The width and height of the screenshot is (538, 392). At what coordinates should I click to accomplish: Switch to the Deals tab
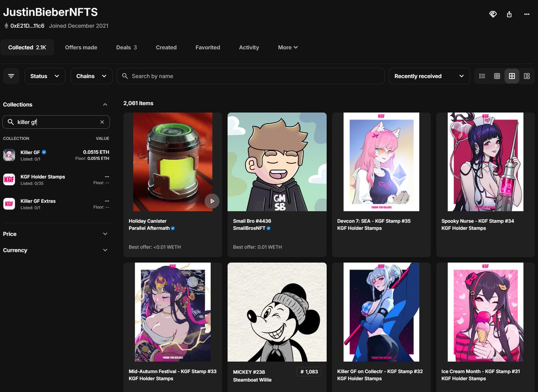coord(126,47)
